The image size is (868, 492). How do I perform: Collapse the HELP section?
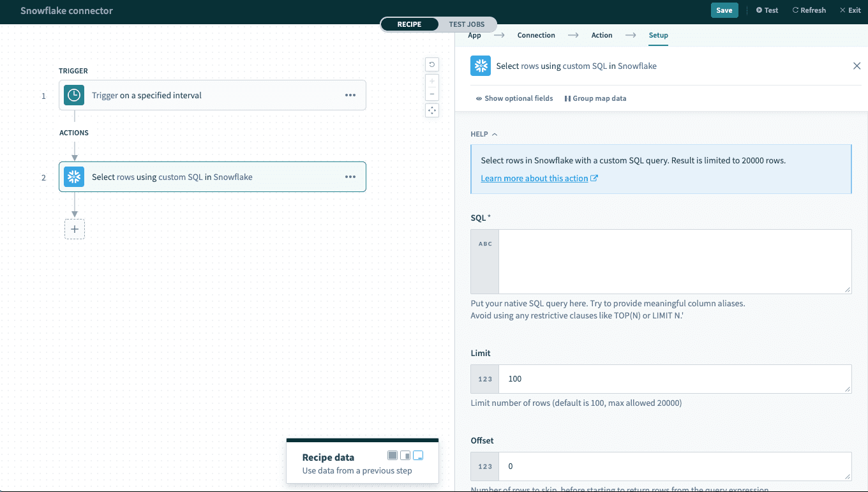(484, 134)
